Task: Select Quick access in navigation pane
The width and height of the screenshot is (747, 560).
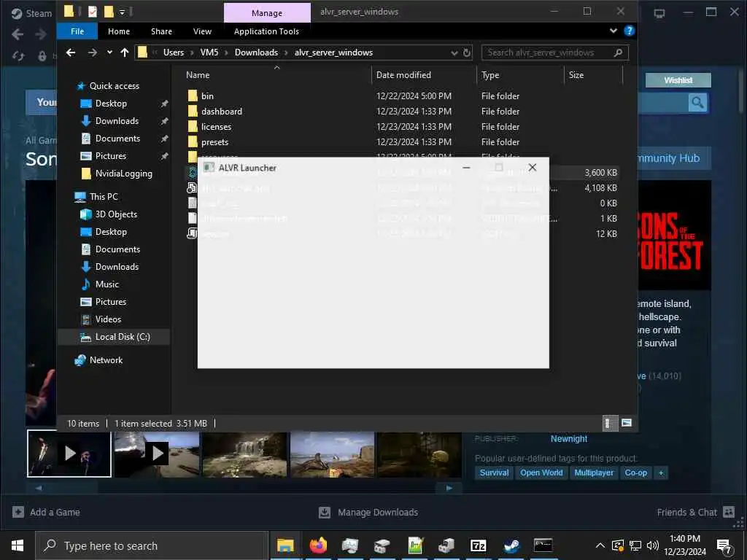Action: point(115,86)
